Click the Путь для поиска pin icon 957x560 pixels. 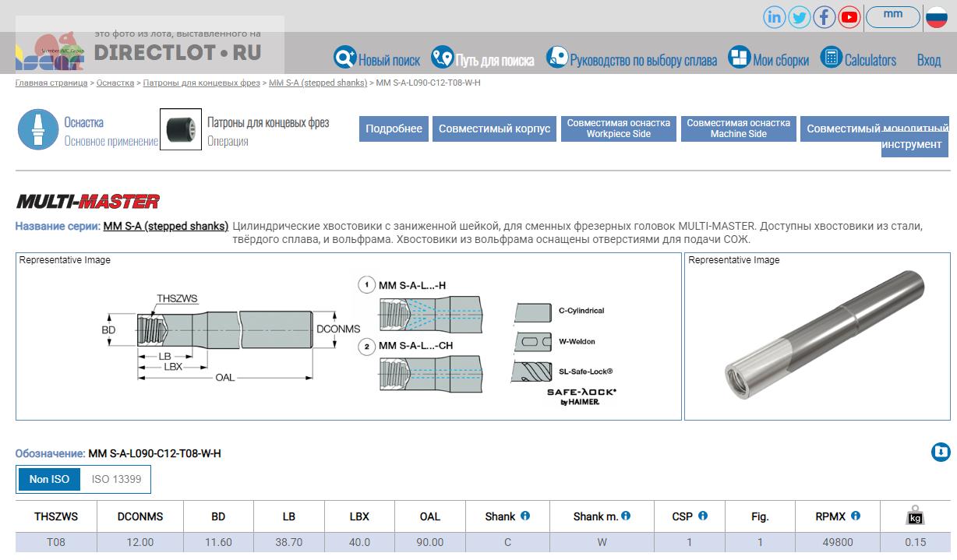[x=442, y=57]
